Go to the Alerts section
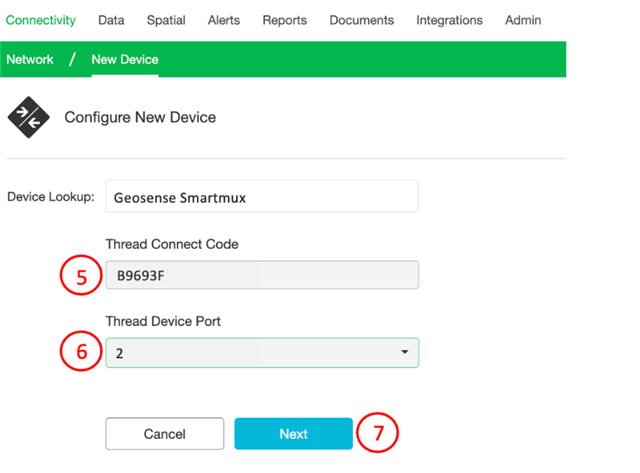The width and height of the screenshot is (640, 473). (224, 20)
